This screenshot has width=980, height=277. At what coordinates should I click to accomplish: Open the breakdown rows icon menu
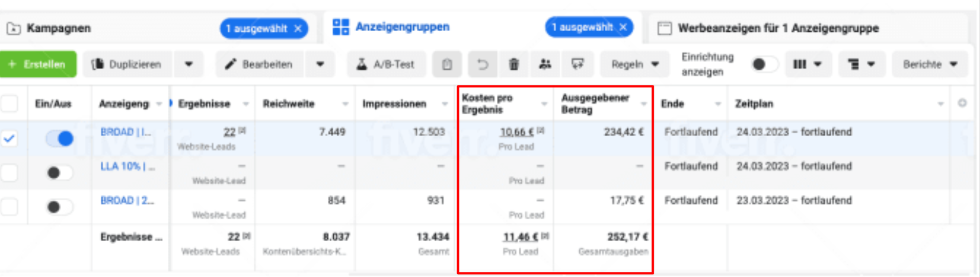(861, 65)
